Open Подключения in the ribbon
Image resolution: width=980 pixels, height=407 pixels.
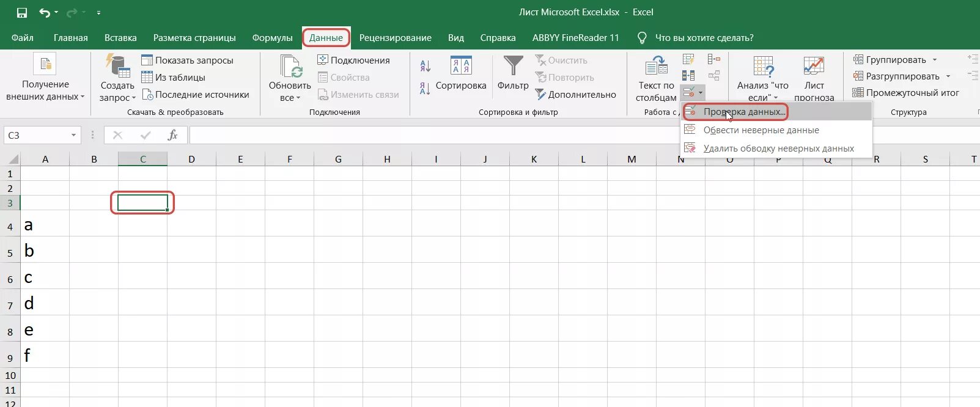point(353,61)
